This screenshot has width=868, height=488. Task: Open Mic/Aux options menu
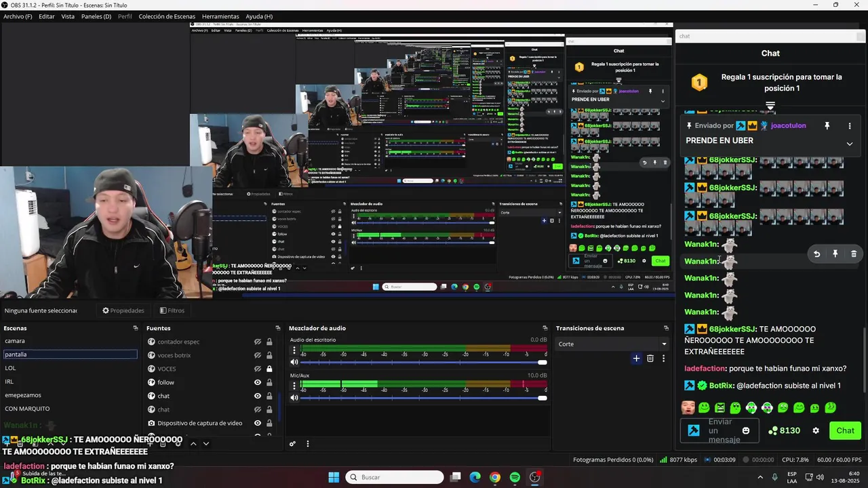click(x=294, y=386)
